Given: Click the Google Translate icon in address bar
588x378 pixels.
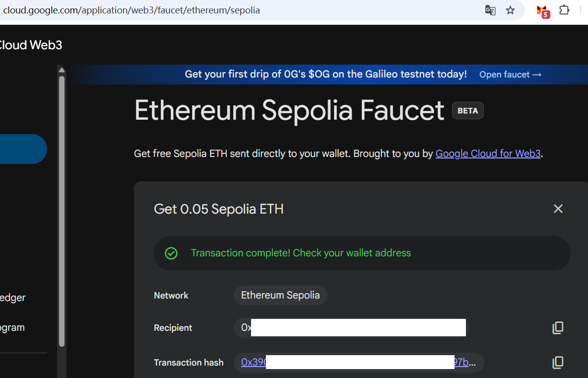Looking at the screenshot, I should [490, 10].
